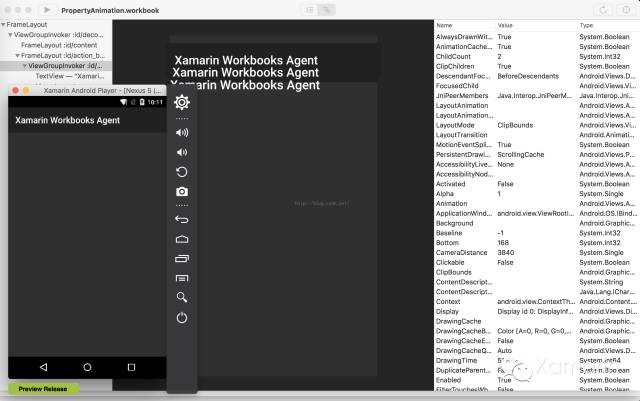Sort the table by the Value column header

click(505, 25)
